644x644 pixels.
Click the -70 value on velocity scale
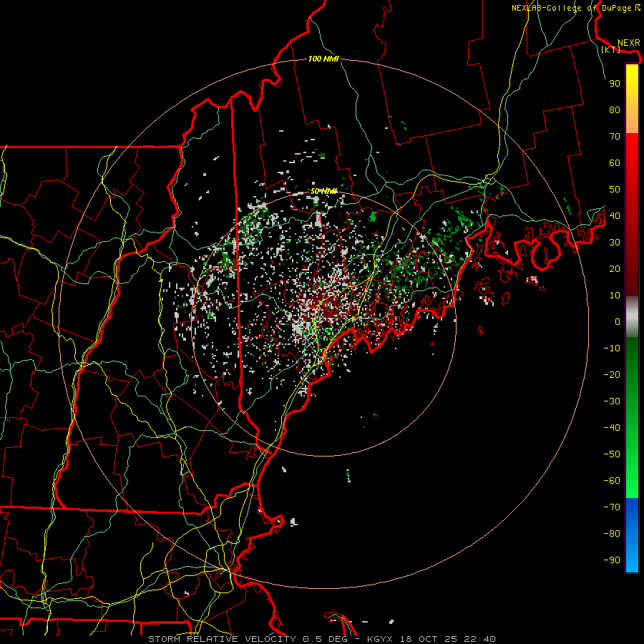pos(612,507)
